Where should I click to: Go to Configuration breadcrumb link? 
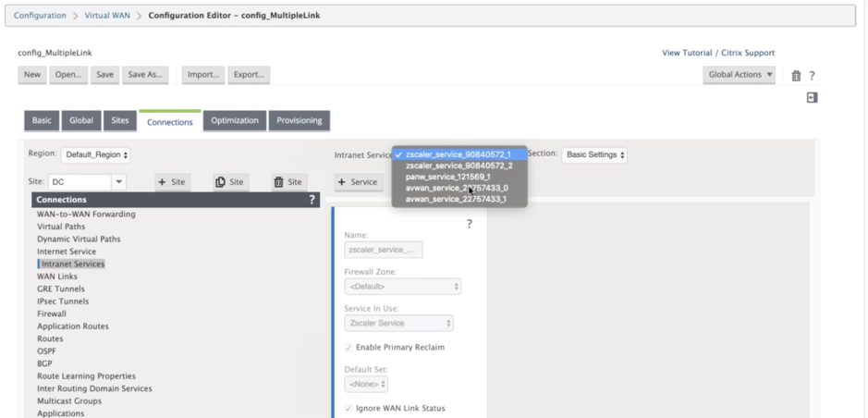(x=40, y=16)
